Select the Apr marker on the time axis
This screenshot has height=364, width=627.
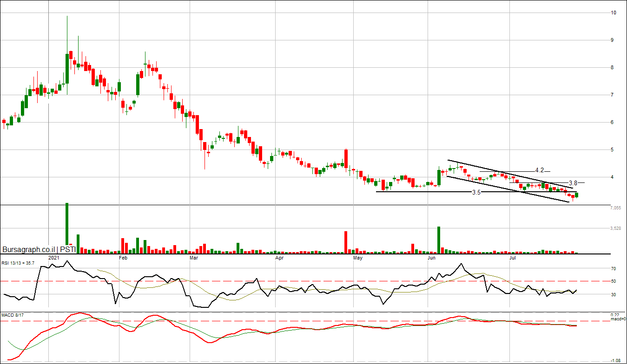coord(279,257)
